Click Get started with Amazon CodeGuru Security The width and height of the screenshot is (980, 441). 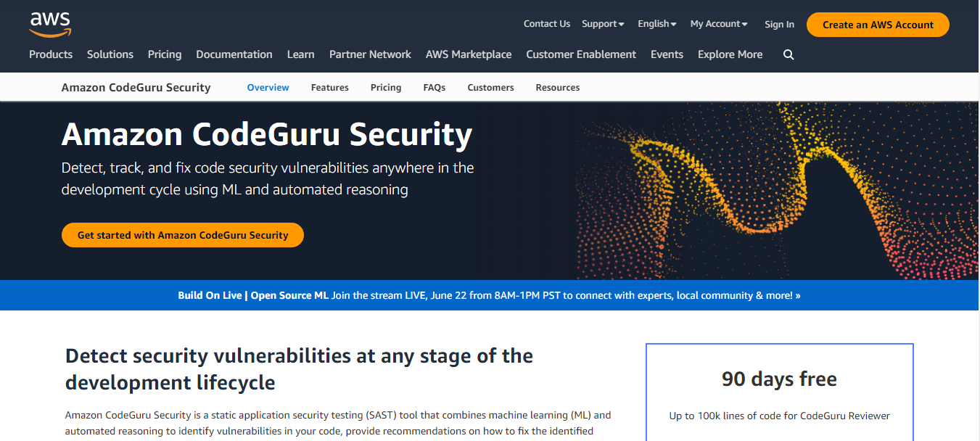point(183,235)
